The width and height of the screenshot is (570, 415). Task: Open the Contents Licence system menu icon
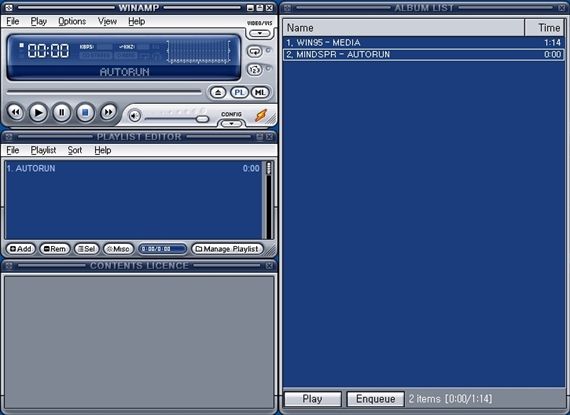[x=9, y=266]
